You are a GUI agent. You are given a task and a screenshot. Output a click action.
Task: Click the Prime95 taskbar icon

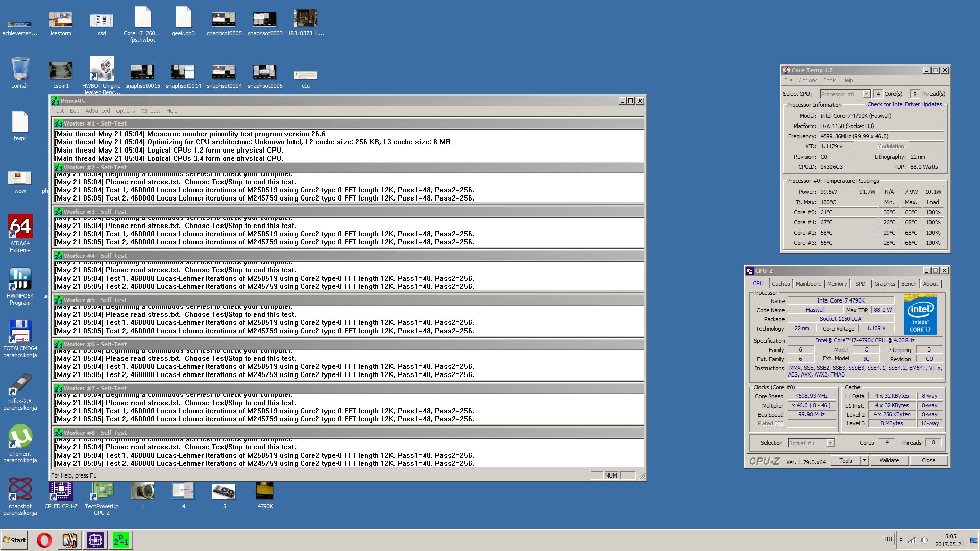tap(121, 540)
